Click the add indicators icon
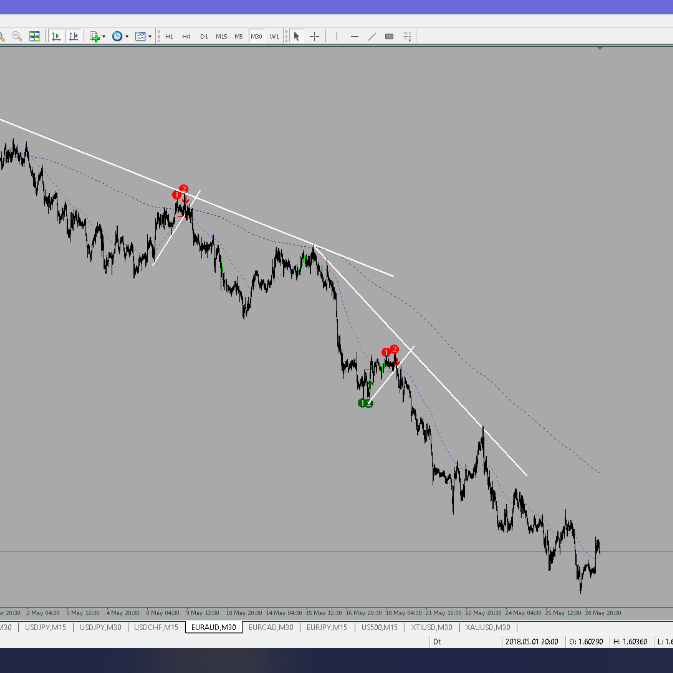This screenshot has width=673, height=673. 94,36
